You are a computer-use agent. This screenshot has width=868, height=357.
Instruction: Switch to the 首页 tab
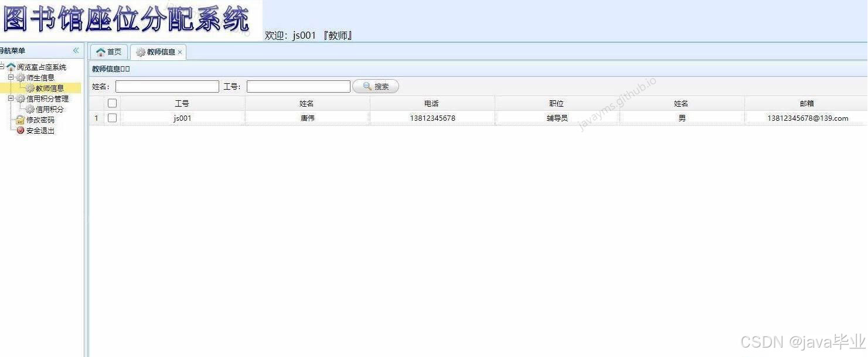click(108, 52)
